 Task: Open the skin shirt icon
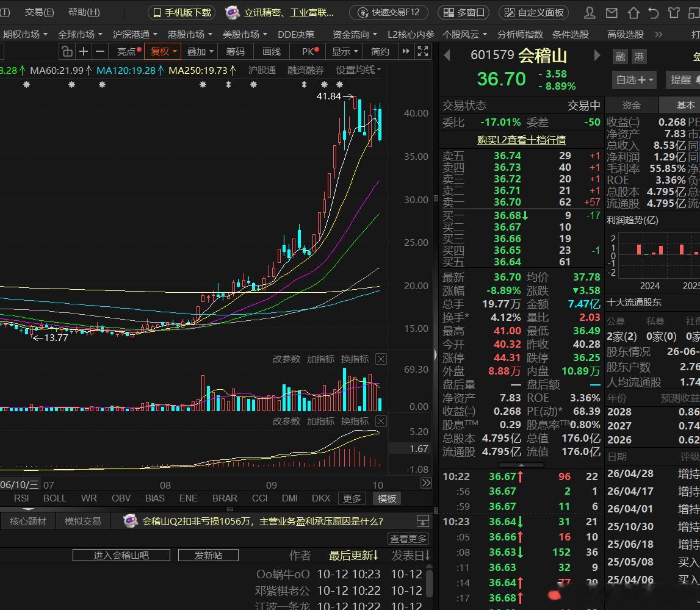(x=674, y=12)
